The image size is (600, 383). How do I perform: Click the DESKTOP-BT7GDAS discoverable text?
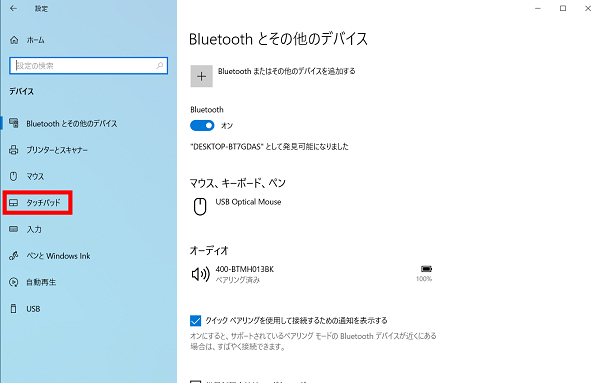click(x=269, y=147)
